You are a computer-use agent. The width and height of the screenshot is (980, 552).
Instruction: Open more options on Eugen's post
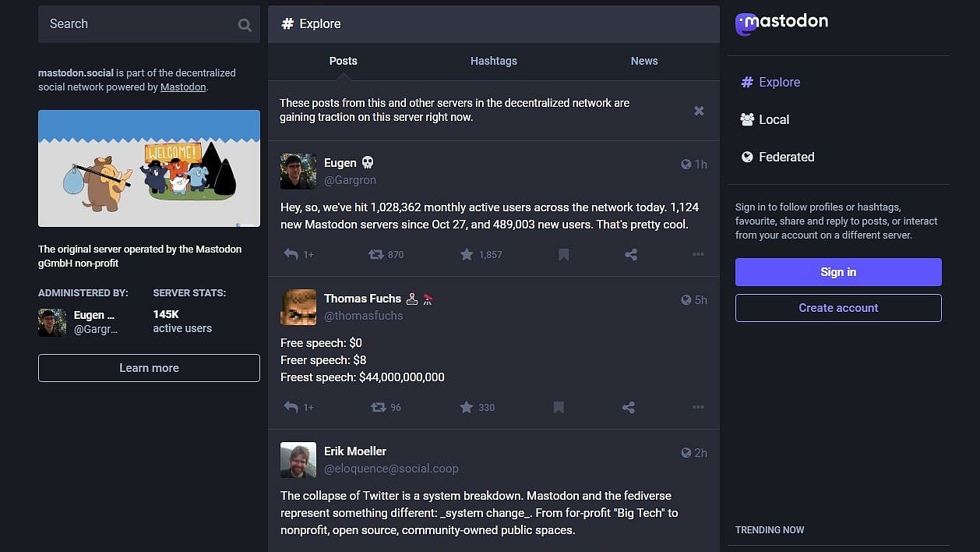point(698,254)
